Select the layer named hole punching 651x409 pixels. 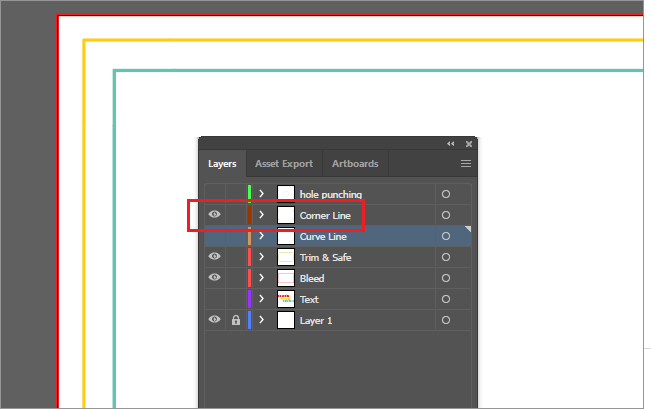[331, 194]
